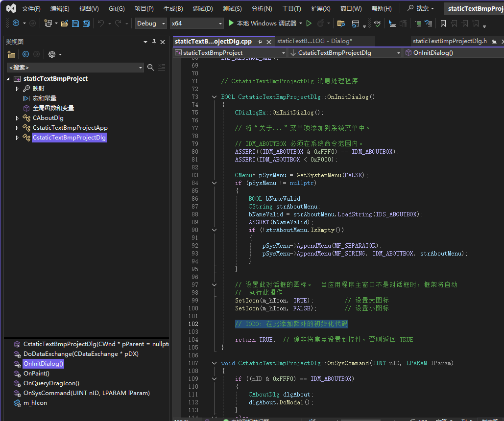Viewport: 504px width, 421px height.
Task: Click the New Folder icon in 类视图
Action: (11, 54)
